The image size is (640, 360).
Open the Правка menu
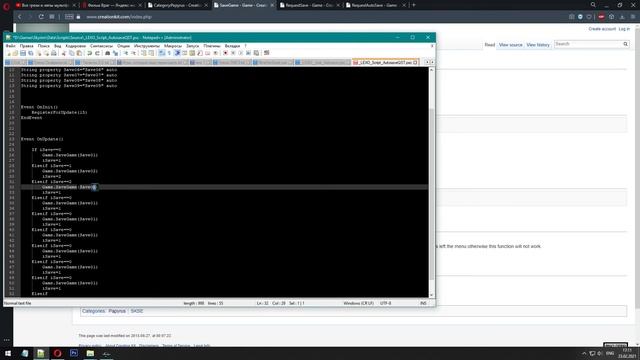[27, 46]
